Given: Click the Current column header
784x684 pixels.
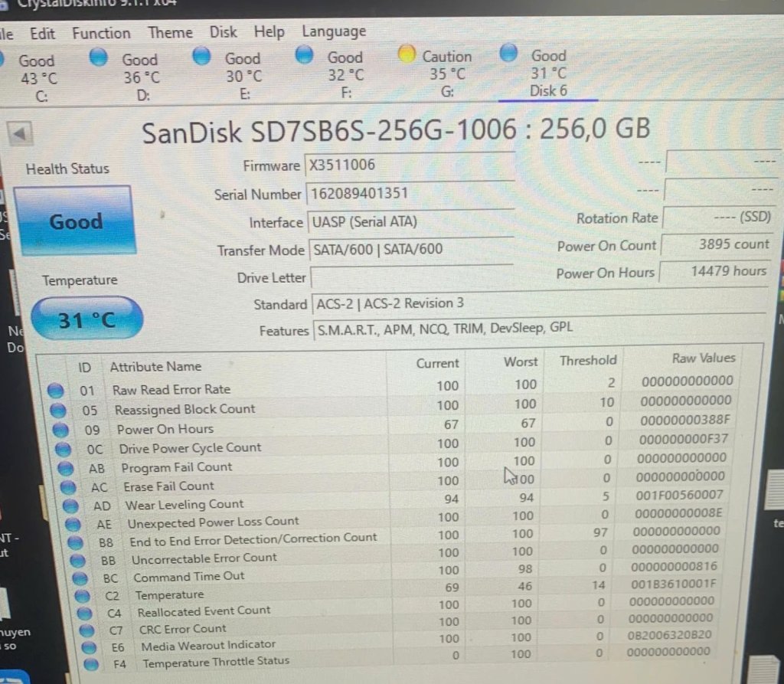Looking at the screenshot, I should coord(437,363).
